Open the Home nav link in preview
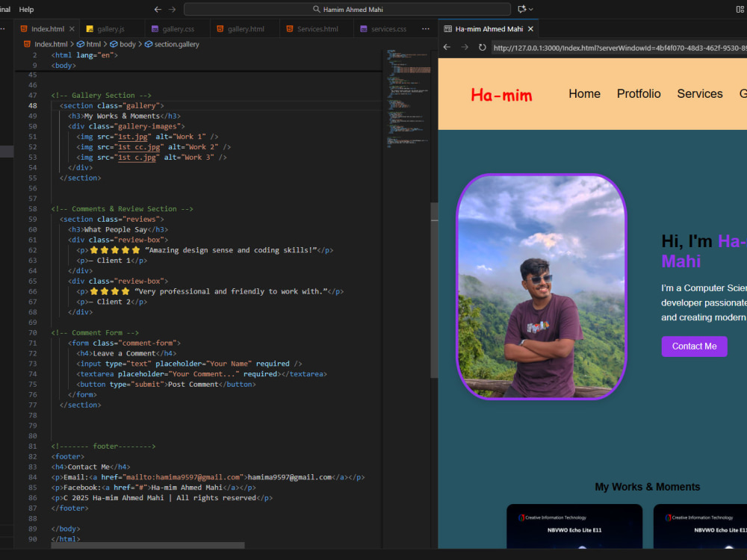The height and width of the screenshot is (560, 747). coord(584,94)
